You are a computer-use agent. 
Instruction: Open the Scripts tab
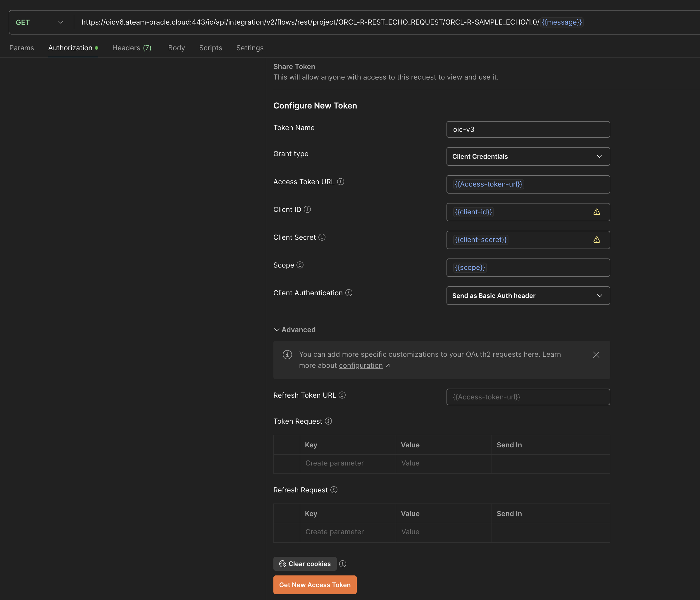211,48
